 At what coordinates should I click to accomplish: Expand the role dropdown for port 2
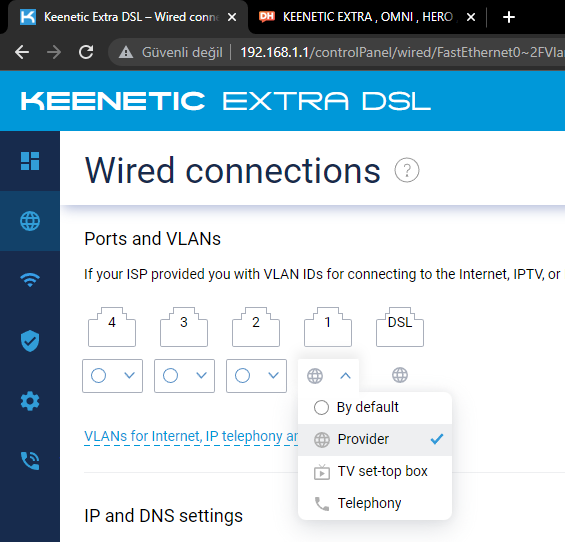(257, 376)
